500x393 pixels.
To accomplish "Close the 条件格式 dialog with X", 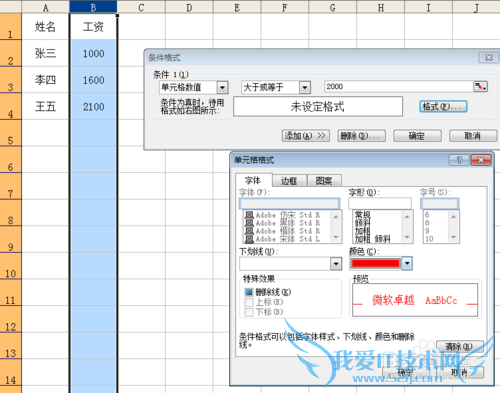I will tap(488, 58).
